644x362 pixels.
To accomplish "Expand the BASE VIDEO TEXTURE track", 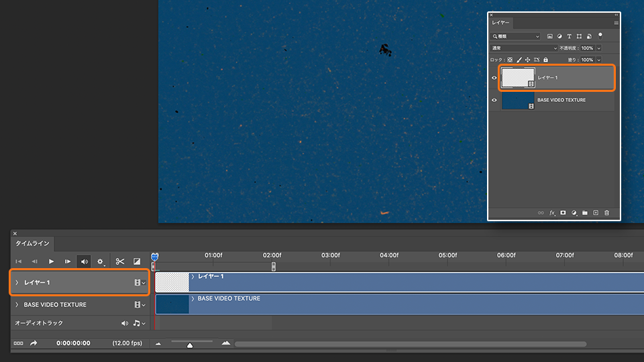I will pos(17,304).
